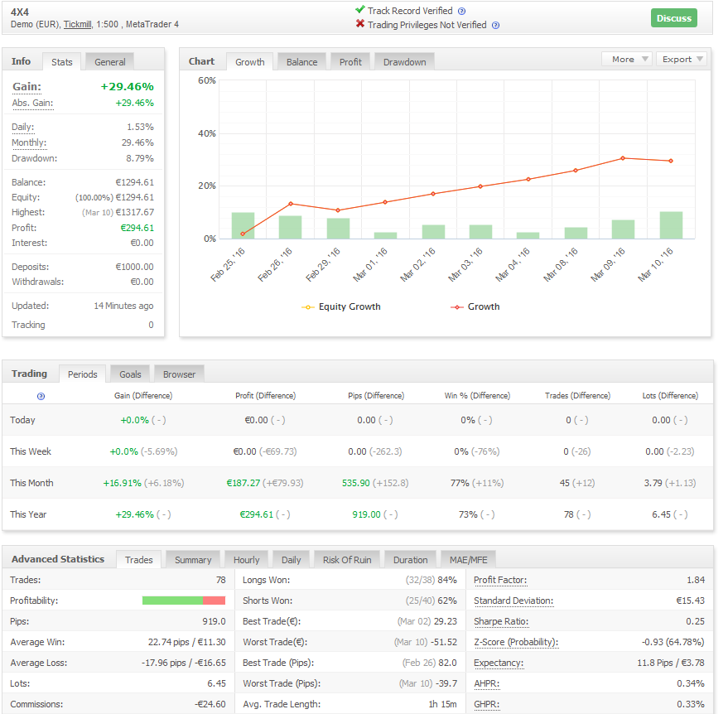This screenshot has width=728, height=714.
Task: Click the green Track Record Verified checkmark
Action: click(x=359, y=9)
